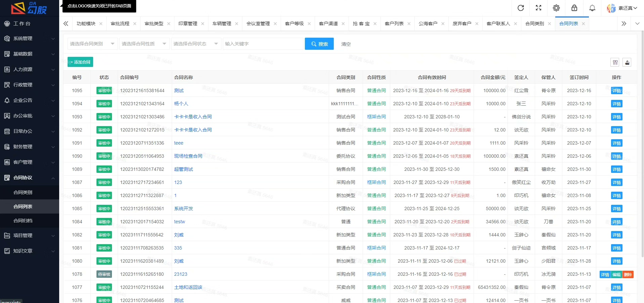Close the 客户列表 tab

409,24
